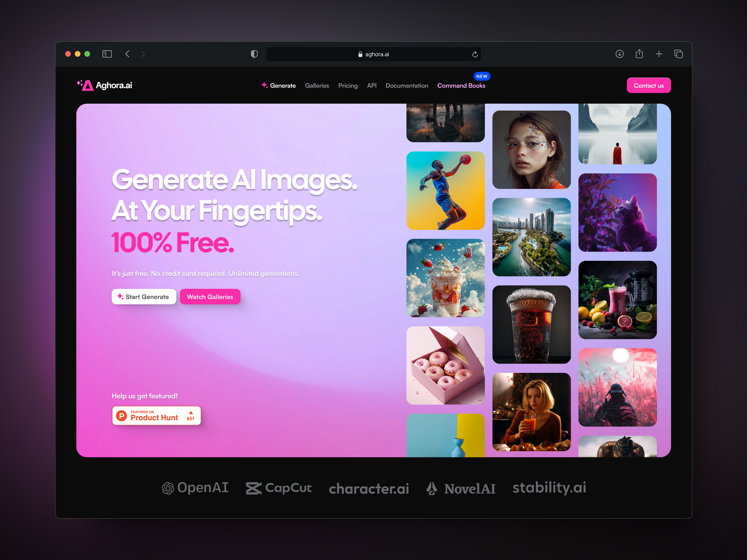
Task: Click the Contact us button
Action: point(648,85)
